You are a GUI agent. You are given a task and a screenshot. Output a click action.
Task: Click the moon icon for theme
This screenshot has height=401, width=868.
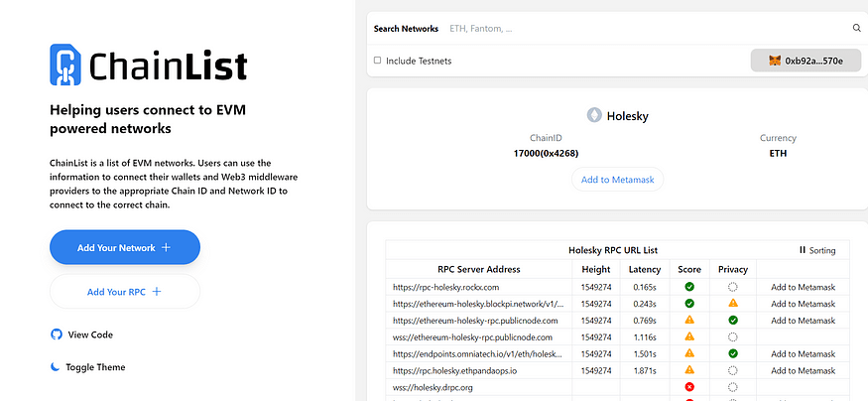pyautogui.click(x=55, y=366)
